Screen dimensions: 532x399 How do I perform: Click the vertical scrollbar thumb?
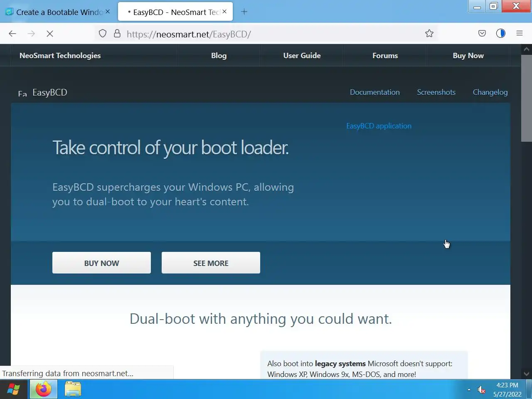click(527, 99)
